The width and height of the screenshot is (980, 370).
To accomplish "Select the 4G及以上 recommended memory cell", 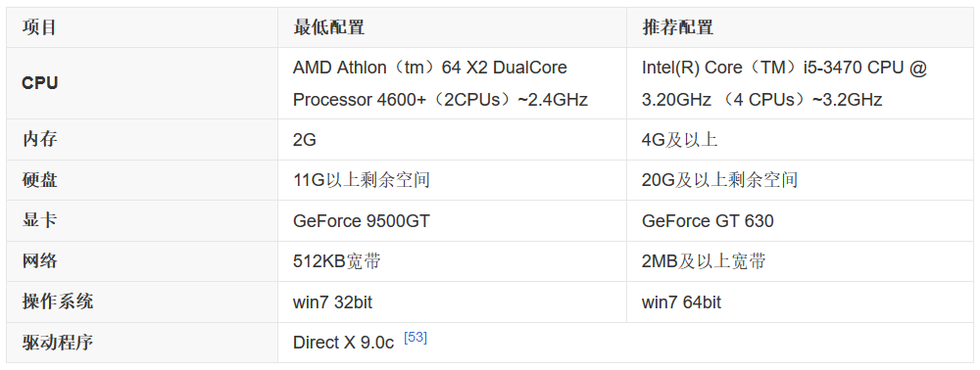I will (x=800, y=139).
